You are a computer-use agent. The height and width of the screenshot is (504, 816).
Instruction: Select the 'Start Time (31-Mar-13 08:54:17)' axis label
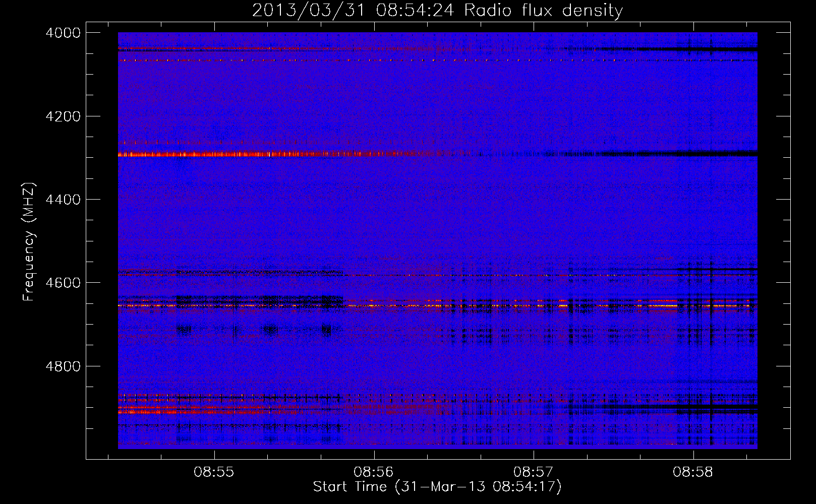point(437,487)
